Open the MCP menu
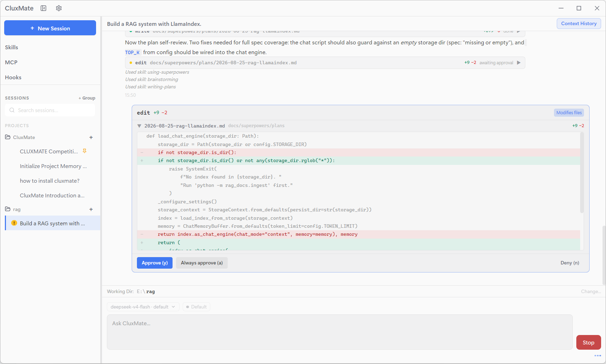This screenshot has height=364, width=606. [x=11, y=63]
